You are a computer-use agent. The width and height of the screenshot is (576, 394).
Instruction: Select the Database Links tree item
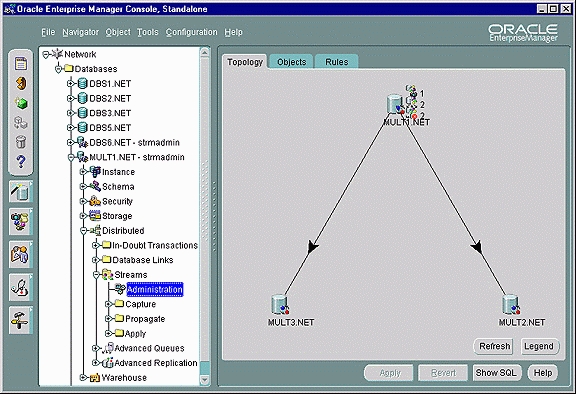point(143,260)
